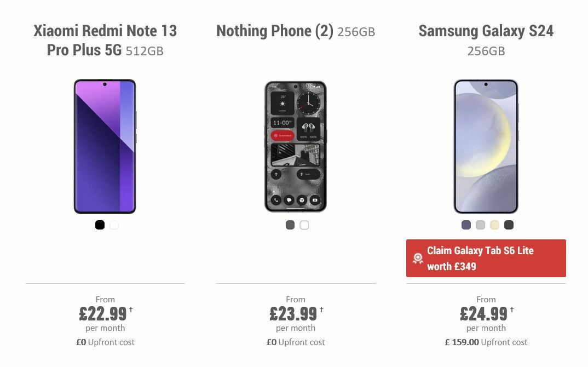This screenshot has height=367, width=588.
Task: Click the £24.99 Galaxy S24 price
Action: tap(484, 314)
